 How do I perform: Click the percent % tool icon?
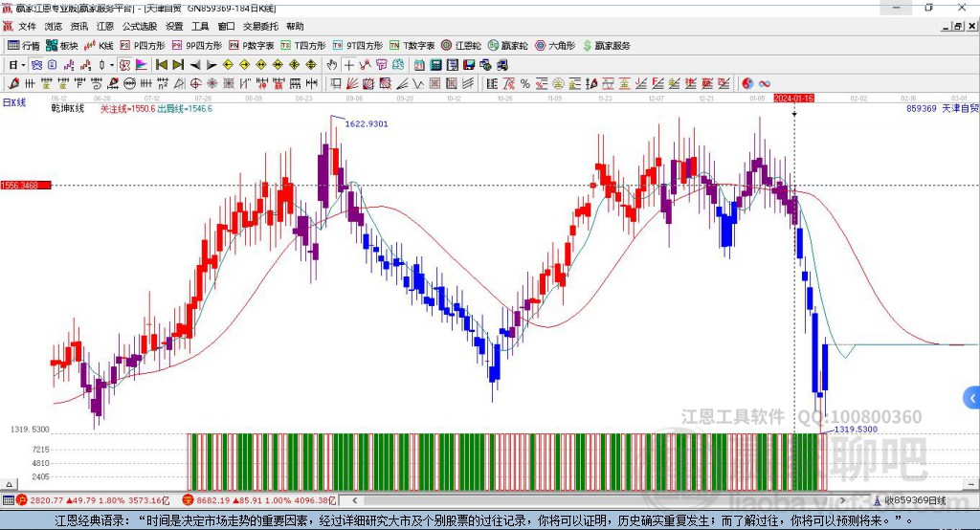click(525, 84)
